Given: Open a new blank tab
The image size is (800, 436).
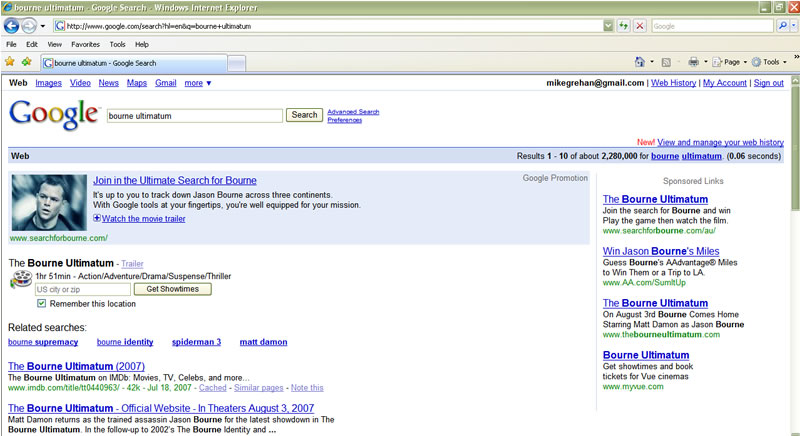Looking at the screenshot, I should [236, 64].
